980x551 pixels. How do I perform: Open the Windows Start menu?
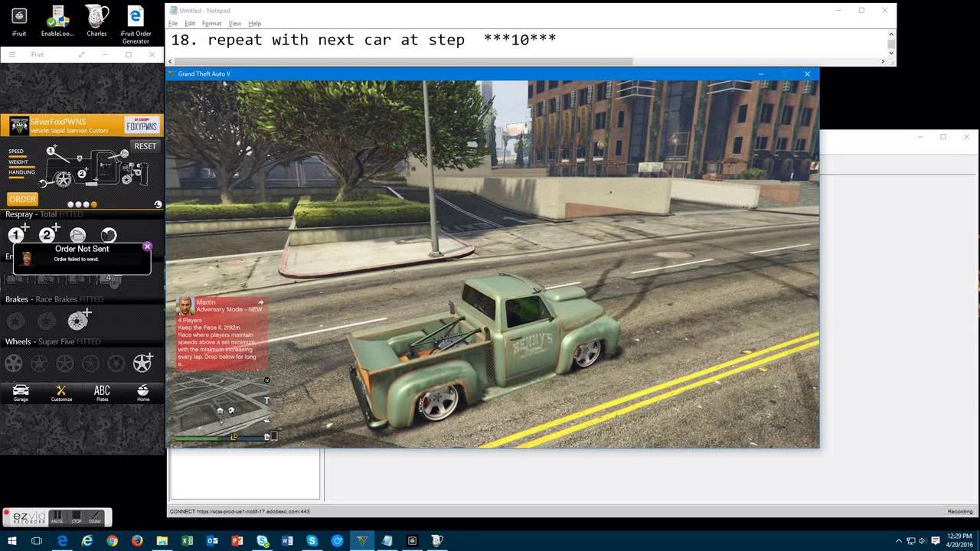[11, 540]
